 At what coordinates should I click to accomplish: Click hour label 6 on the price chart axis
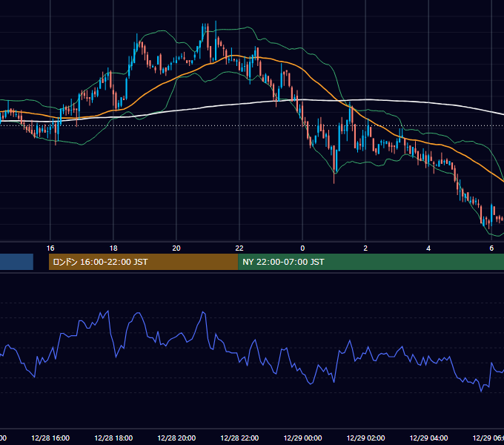click(x=491, y=248)
